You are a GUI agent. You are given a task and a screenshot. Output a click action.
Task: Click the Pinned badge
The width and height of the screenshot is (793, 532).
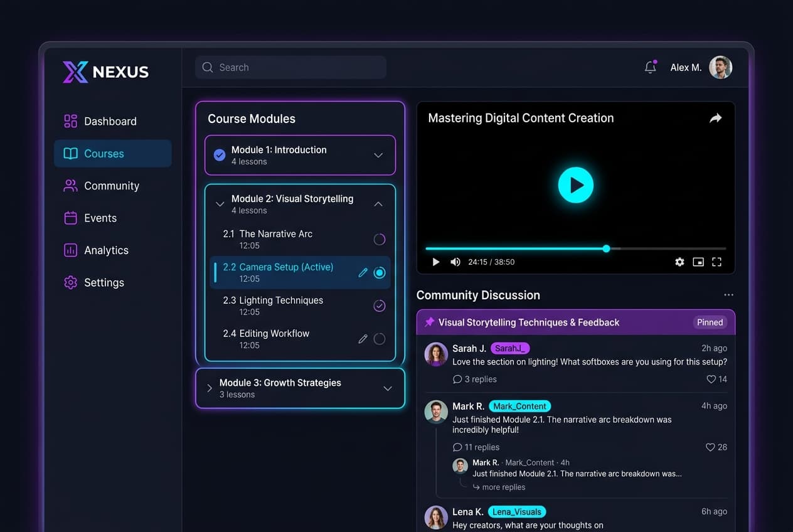710,322
